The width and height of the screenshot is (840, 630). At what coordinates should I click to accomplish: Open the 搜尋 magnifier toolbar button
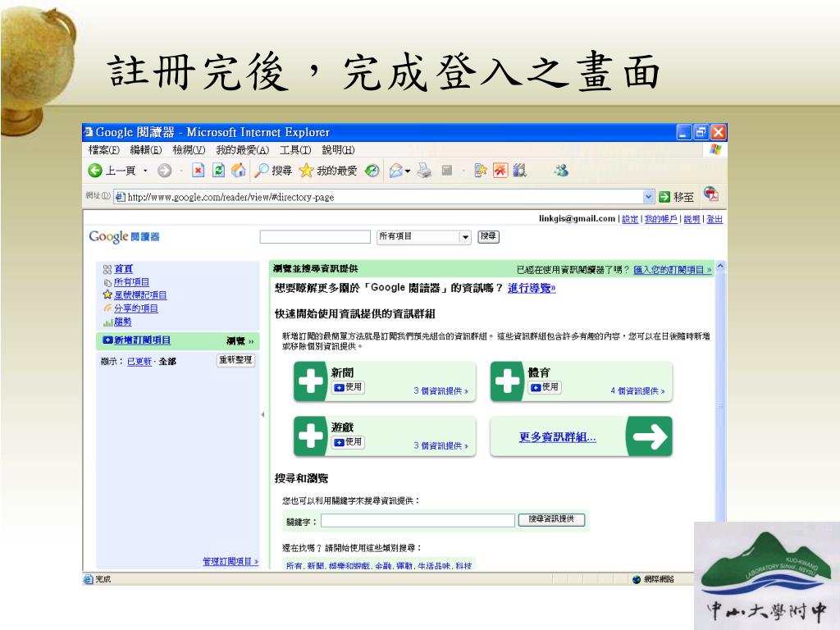click(273, 171)
